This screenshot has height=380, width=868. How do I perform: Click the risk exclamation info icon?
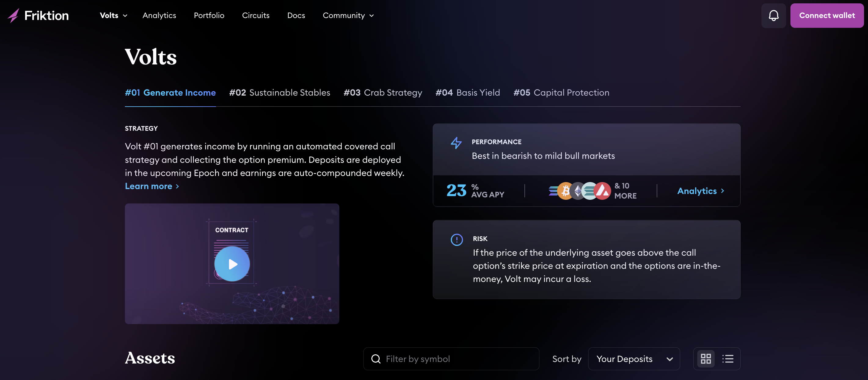point(457,239)
